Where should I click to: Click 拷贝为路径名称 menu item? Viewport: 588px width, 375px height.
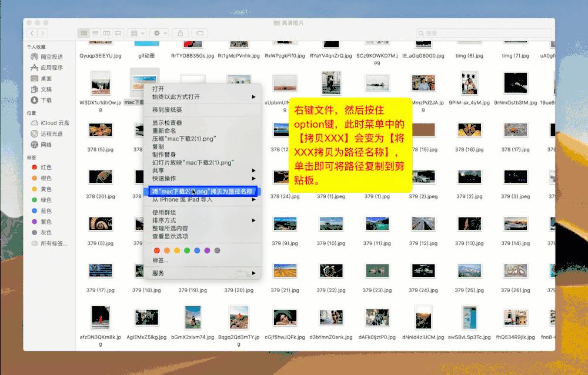pos(202,191)
